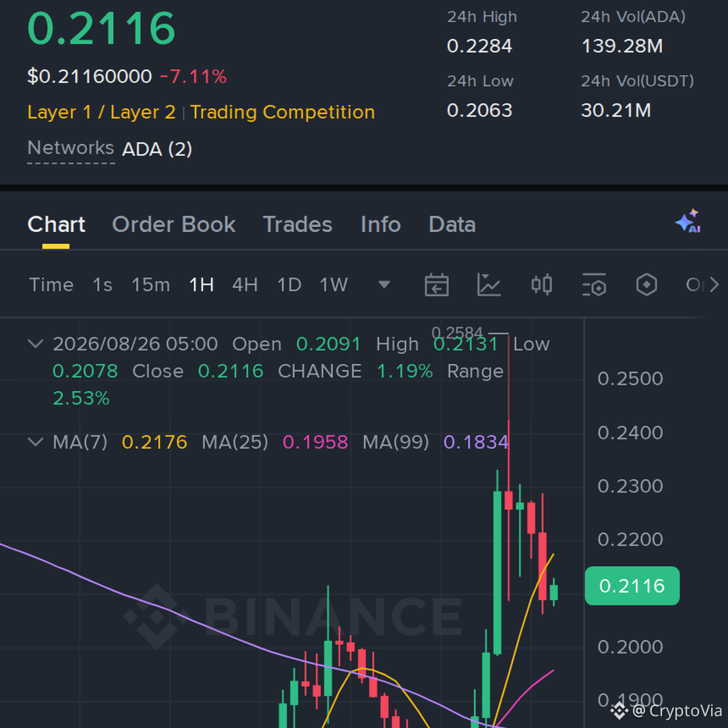The height and width of the screenshot is (728, 728).
Task: Switch to the Chart tab
Action: point(56,224)
